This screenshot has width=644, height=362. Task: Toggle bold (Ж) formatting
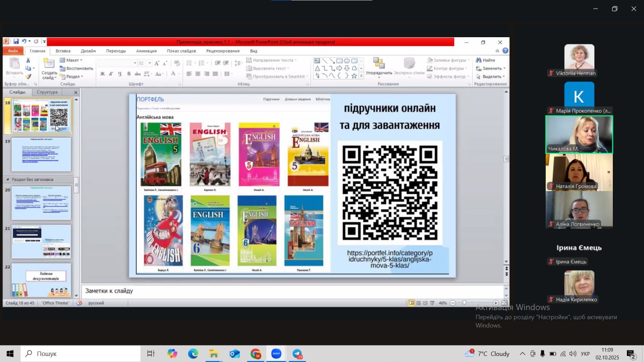coord(103,74)
